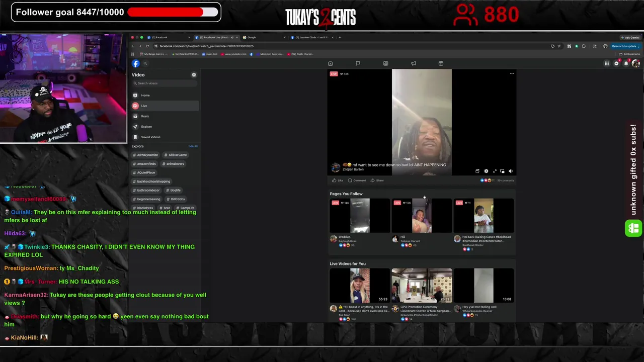Click the theater mode icon on player
The image size is (644, 362).
(477, 171)
